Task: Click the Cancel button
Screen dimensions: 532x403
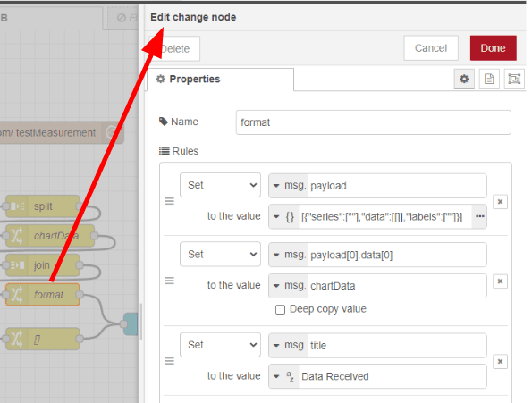Action: click(x=431, y=48)
